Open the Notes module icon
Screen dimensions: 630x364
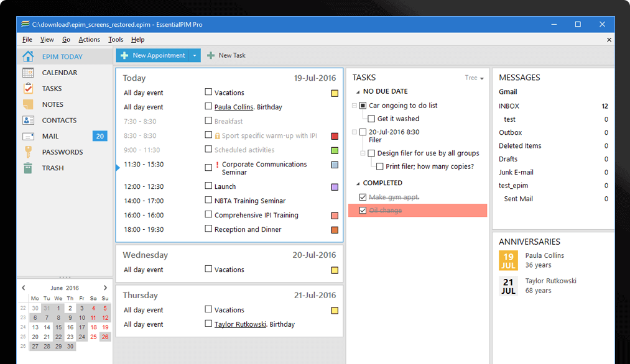point(28,104)
